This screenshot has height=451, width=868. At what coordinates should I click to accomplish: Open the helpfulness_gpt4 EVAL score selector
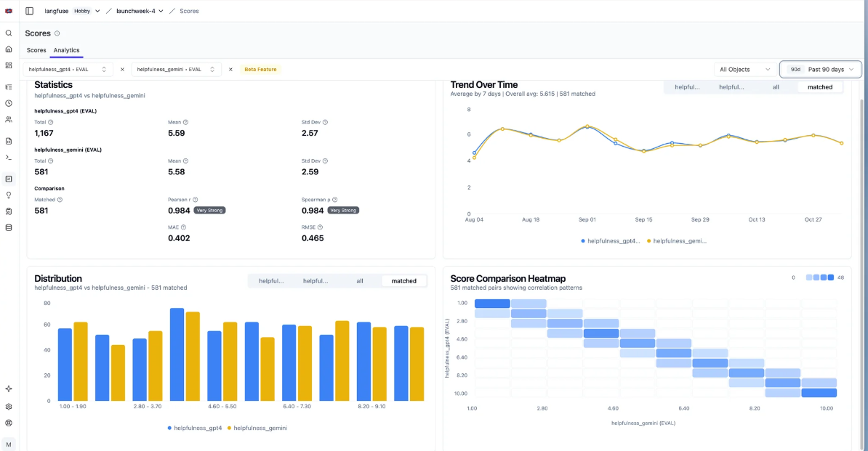[68, 70]
